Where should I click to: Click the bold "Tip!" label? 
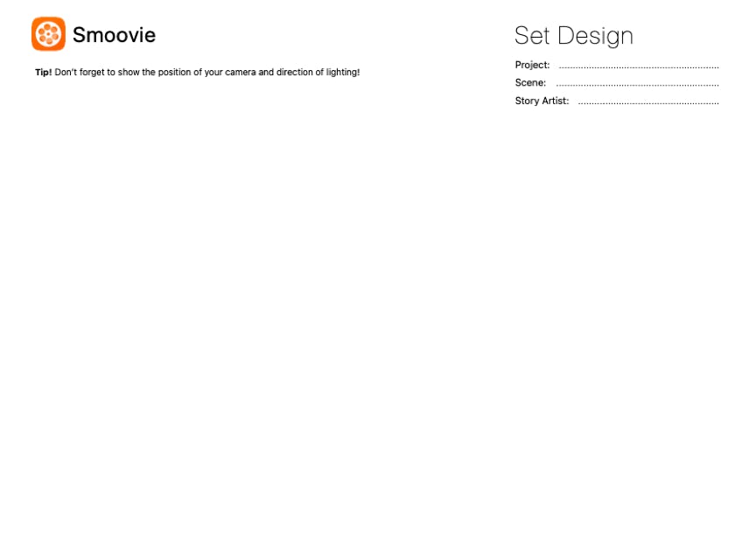43,73
